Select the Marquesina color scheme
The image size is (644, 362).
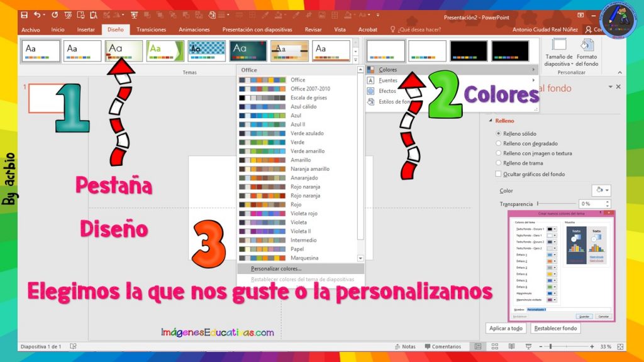(x=297, y=258)
